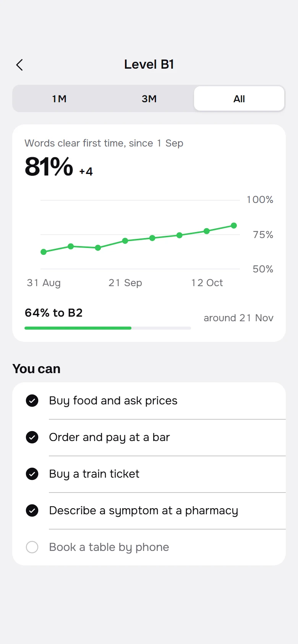The image size is (298, 644).
Task: Click the 64% to B2 label
Action: click(x=53, y=313)
